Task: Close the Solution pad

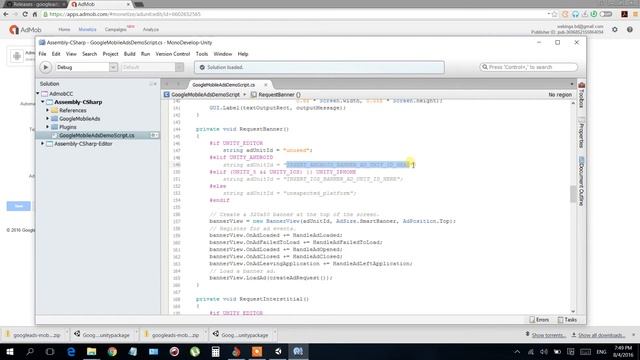Action: pyautogui.click(x=155, y=84)
